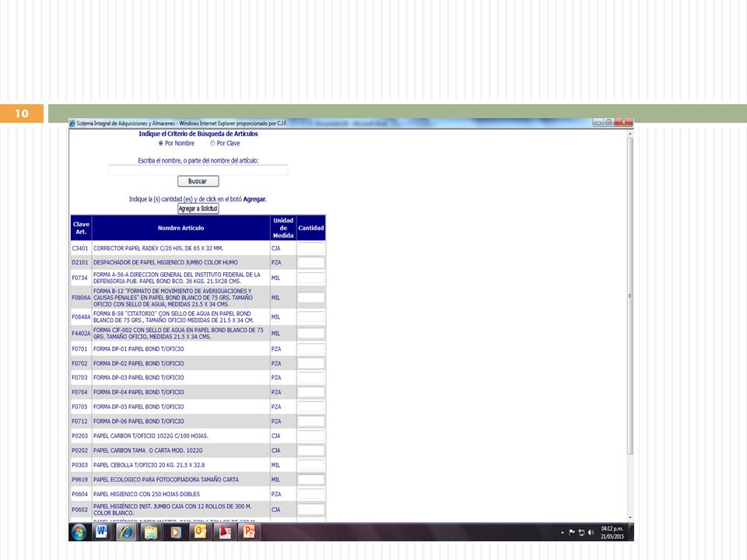
Task: Open Action Center flag icon in the tray
Action: tap(572, 532)
